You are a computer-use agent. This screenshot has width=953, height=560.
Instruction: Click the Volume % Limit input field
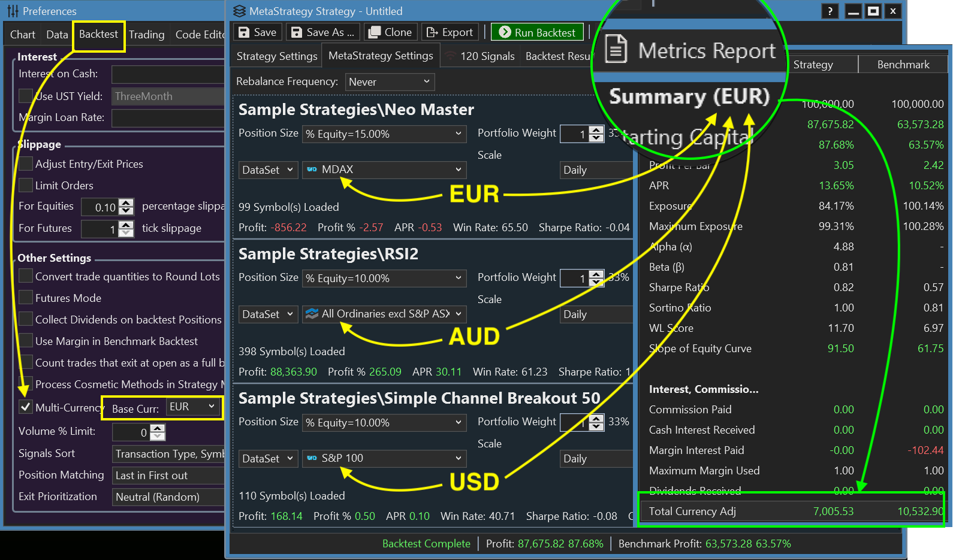pyautogui.click(x=131, y=432)
